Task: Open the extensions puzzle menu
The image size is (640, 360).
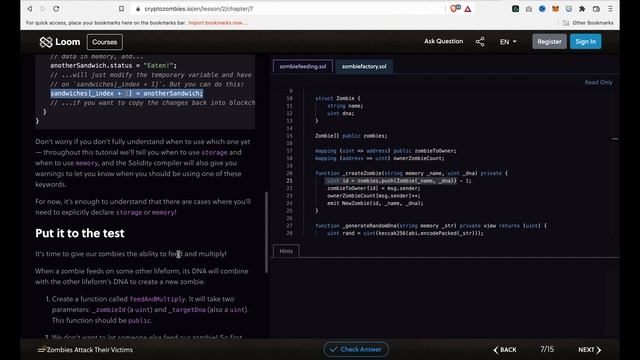Action: tap(582, 9)
